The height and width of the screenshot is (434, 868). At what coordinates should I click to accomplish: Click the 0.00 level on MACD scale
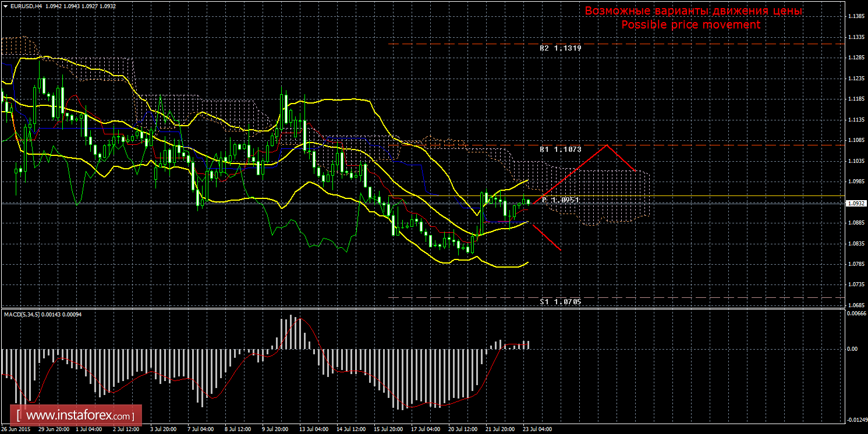[851, 349]
